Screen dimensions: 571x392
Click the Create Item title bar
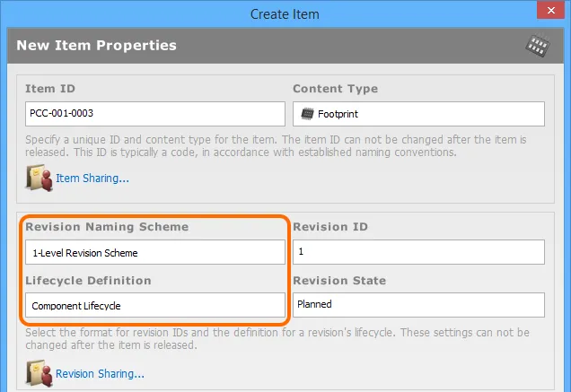tap(285, 14)
